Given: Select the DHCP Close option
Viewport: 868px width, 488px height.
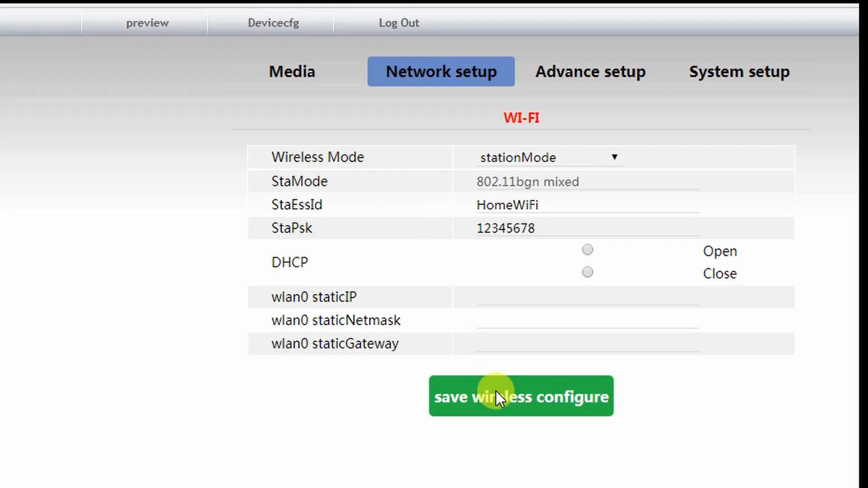Looking at the screenshot, I should click(x=587, y=272).
